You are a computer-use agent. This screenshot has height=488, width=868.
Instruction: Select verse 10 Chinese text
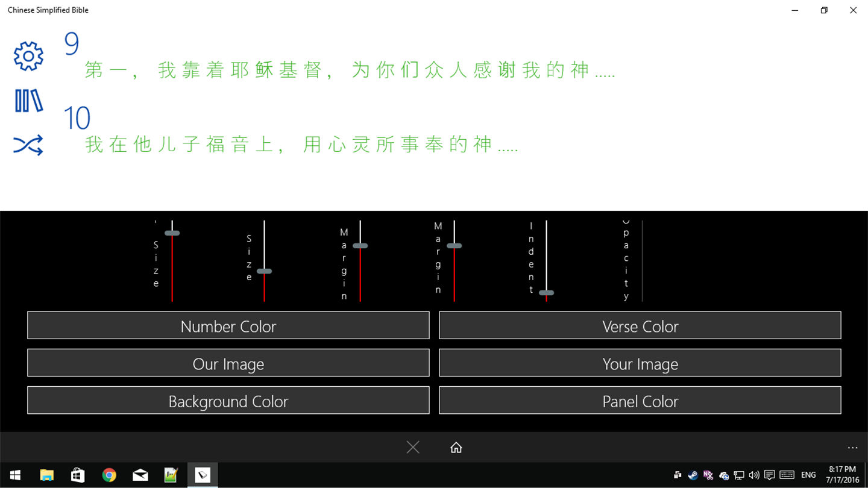[301, 145]
